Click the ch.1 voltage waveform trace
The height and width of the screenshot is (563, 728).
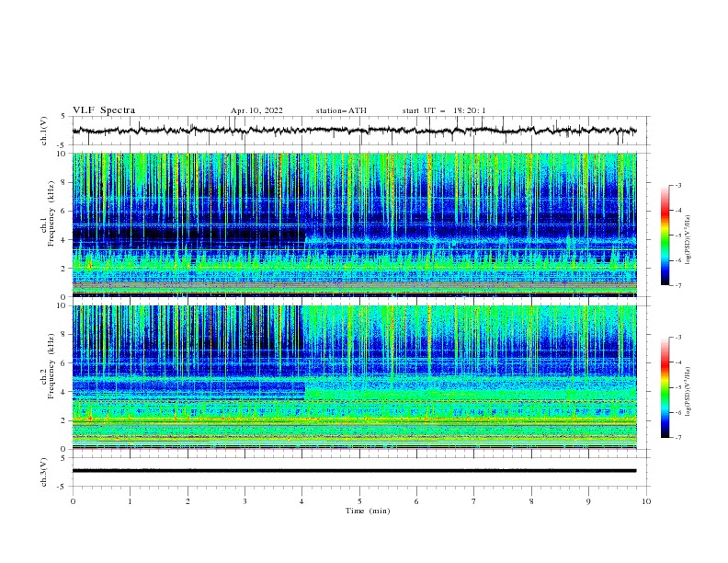[x=354, y=131]
